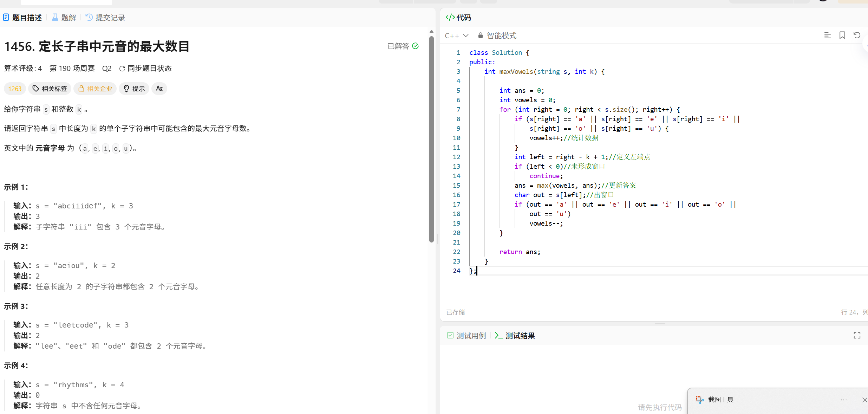Open the C++ language dropdown
868x414 pixels.
click(x=456, y=35)
